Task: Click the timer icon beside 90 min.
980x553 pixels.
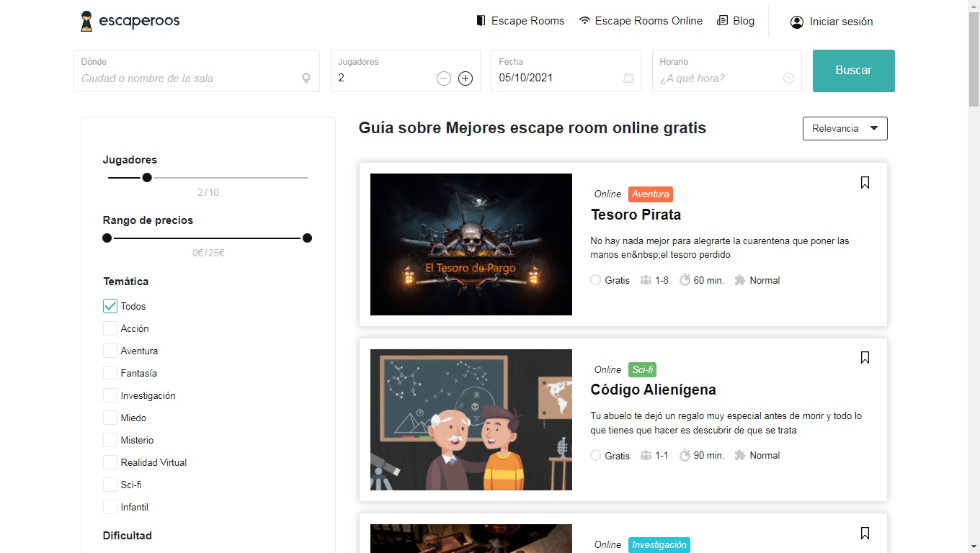Action: [684, 455]
